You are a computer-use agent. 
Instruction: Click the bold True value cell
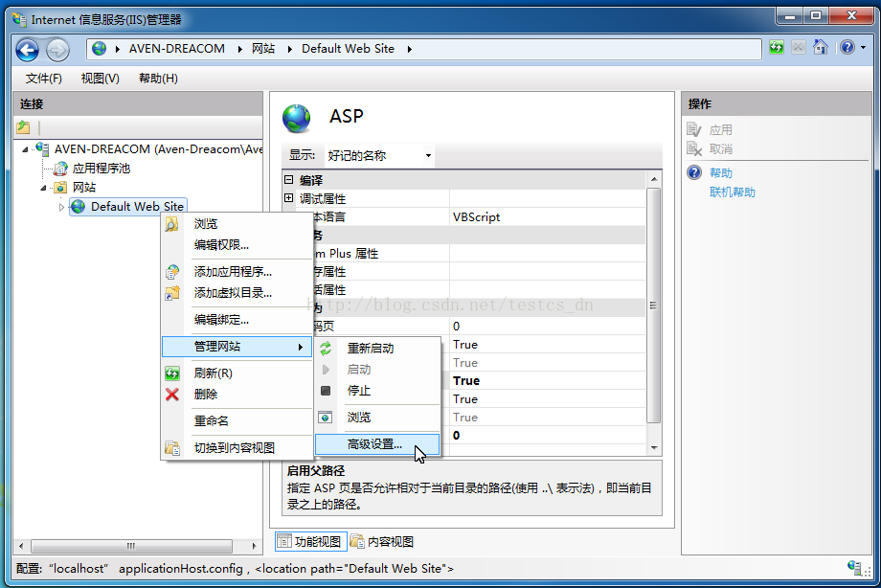point(547,380)
